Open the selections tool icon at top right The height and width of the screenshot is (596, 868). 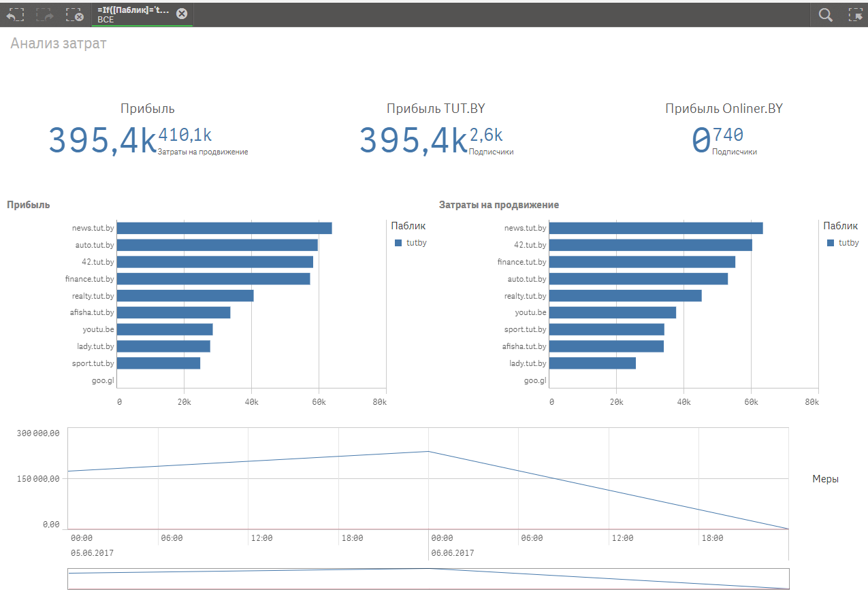[855, 14]
